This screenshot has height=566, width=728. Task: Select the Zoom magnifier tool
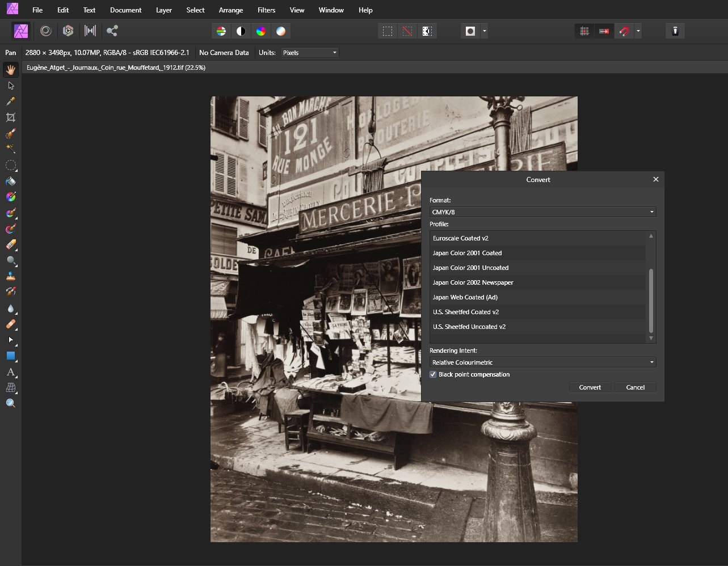pos(10,403)
